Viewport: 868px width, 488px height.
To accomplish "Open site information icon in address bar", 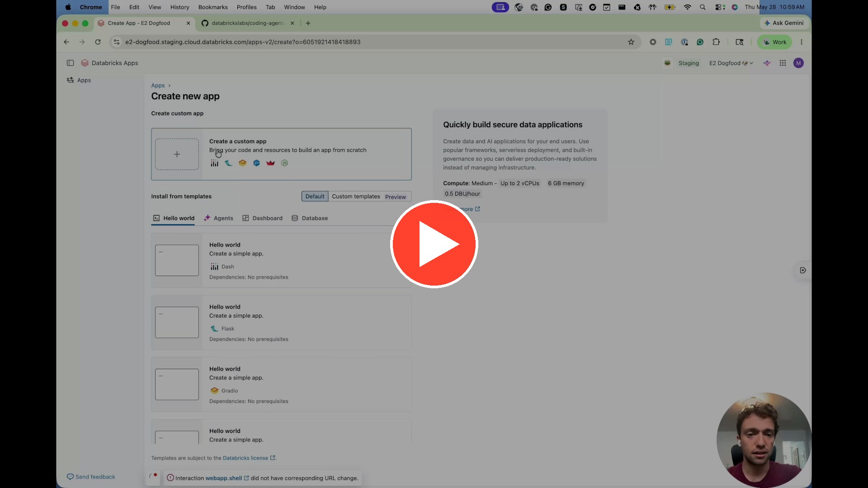I will tap(117, 42).
